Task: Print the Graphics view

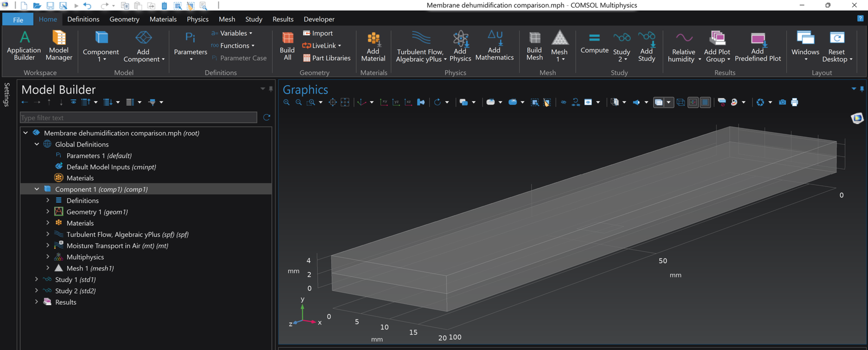Action: point(795,102)
